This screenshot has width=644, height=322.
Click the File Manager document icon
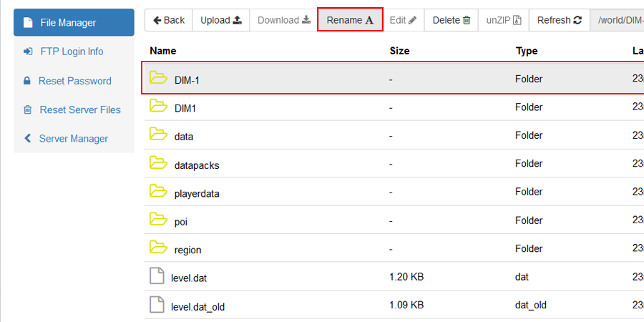coord(27,23)
